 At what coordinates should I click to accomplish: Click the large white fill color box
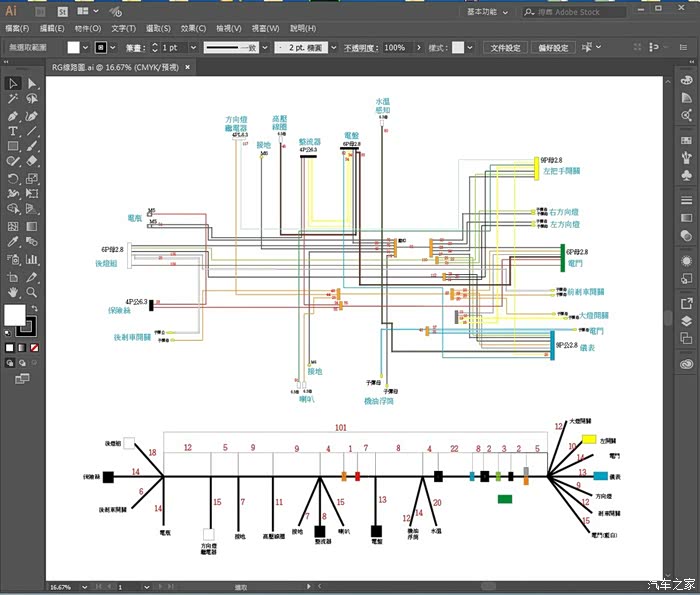coord(15,315)
